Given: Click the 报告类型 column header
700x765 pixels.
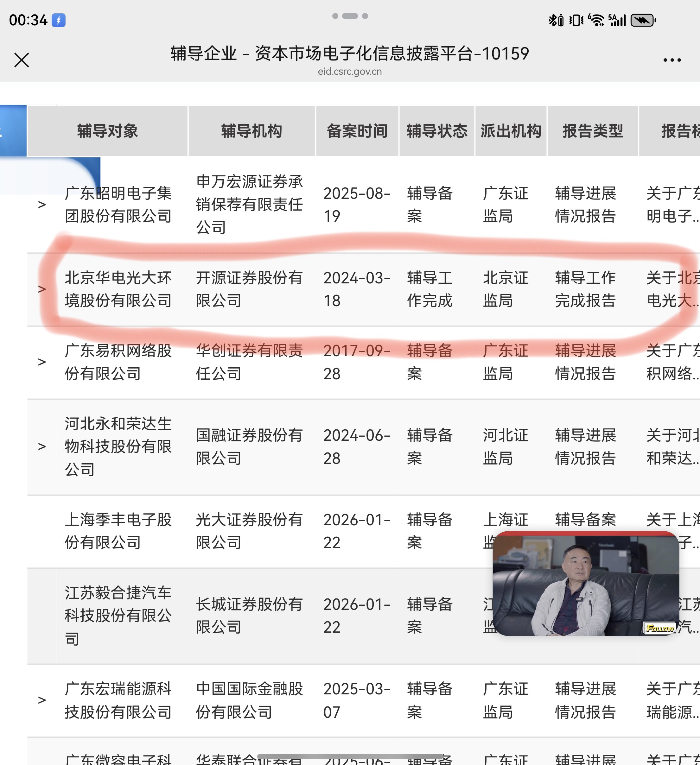Looking at the screenshot, I should 592,131.
